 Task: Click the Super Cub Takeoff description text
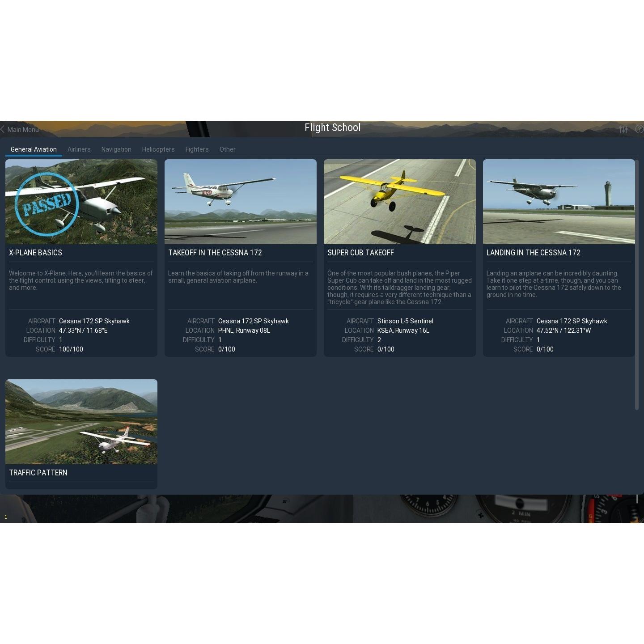pos(399,288)
